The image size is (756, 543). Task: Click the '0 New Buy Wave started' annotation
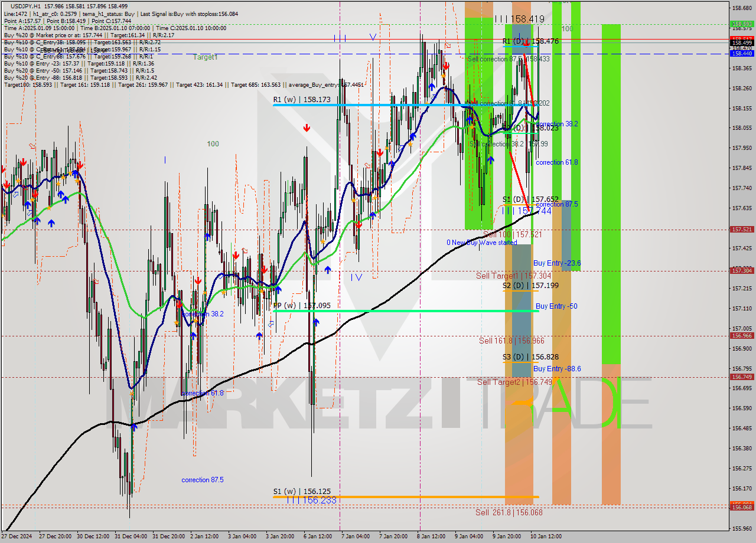(x=481, y=243)
